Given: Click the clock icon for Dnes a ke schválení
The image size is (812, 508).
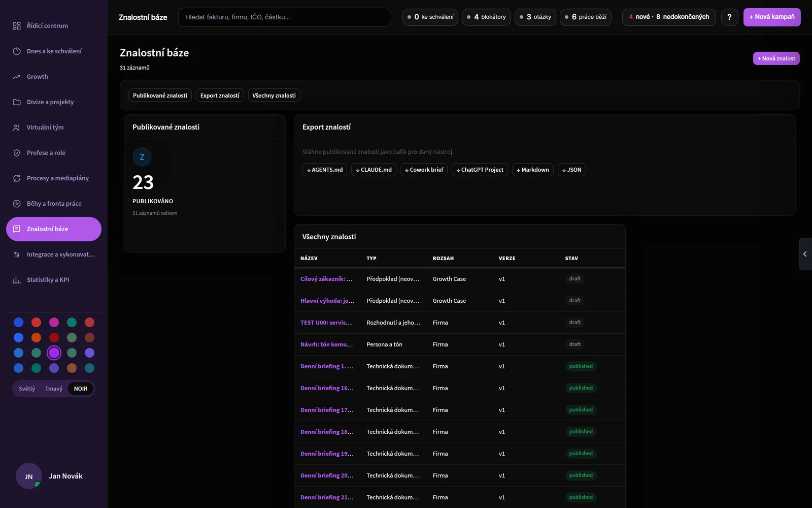Looking at the screenshot, I should (17, 51).
